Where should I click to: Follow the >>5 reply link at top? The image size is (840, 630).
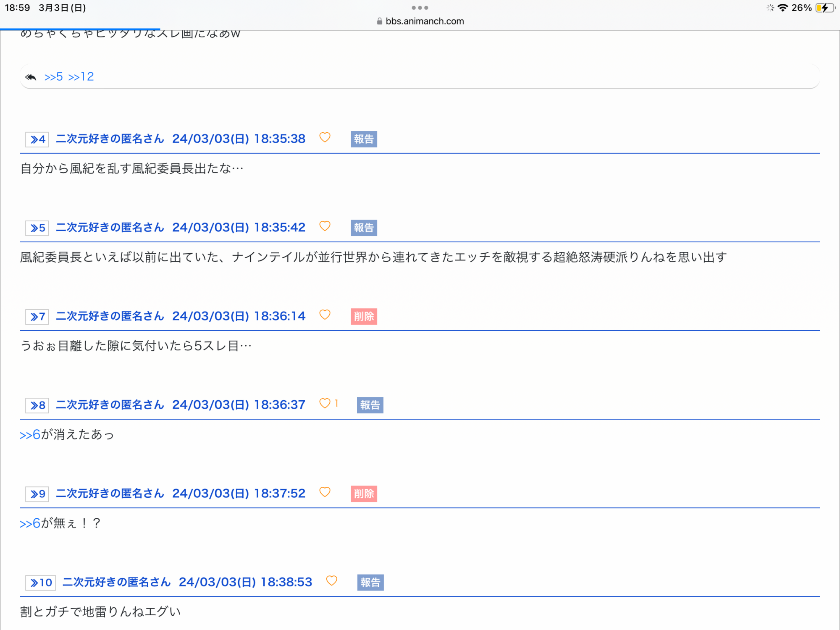click(53, 77)
